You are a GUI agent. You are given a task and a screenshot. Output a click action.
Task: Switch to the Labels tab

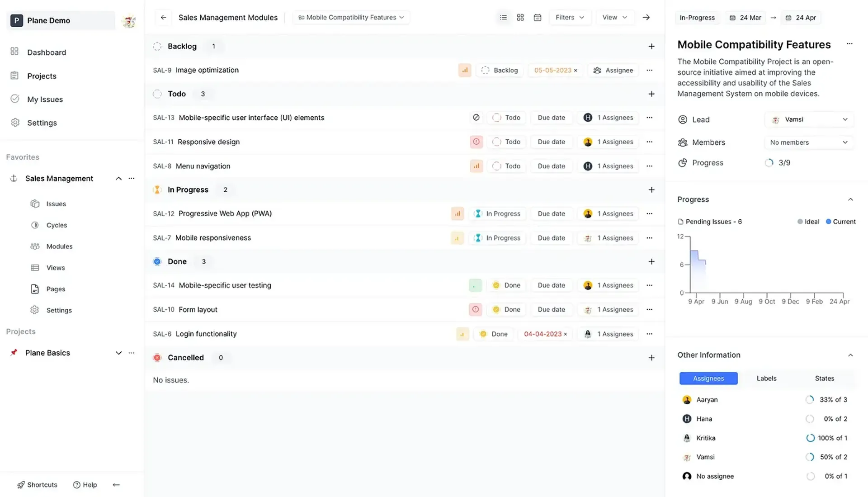pos(766,379)
